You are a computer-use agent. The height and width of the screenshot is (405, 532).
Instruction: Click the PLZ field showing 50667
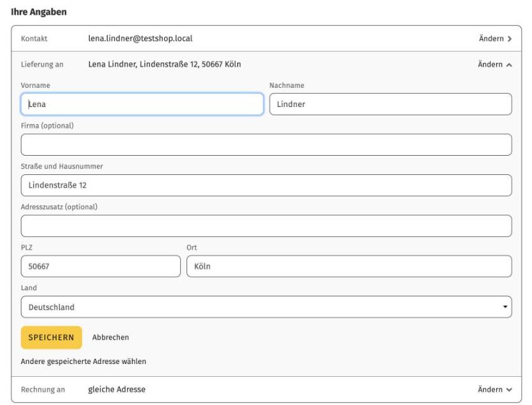(101, 267)
